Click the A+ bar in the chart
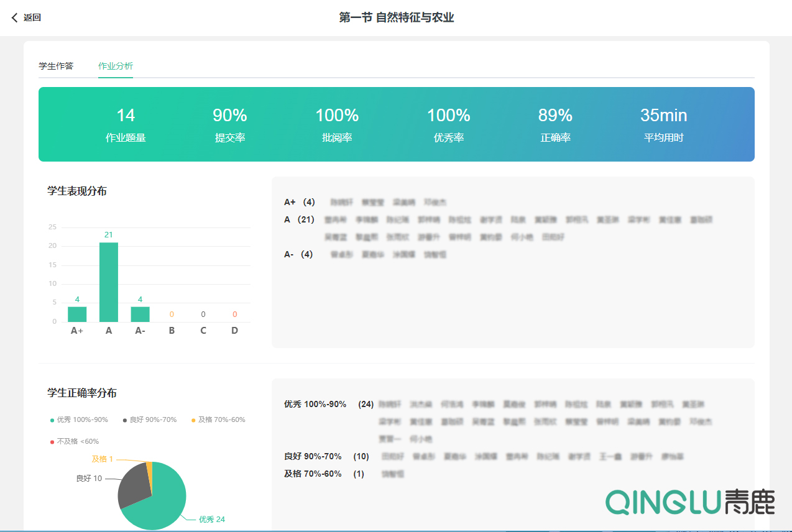 (x=77, y=314)
